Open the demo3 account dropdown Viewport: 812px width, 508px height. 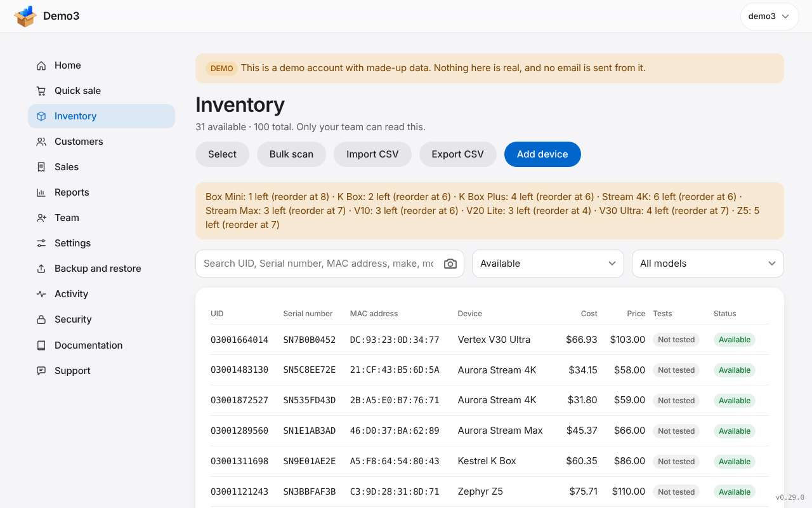(769, 17)
